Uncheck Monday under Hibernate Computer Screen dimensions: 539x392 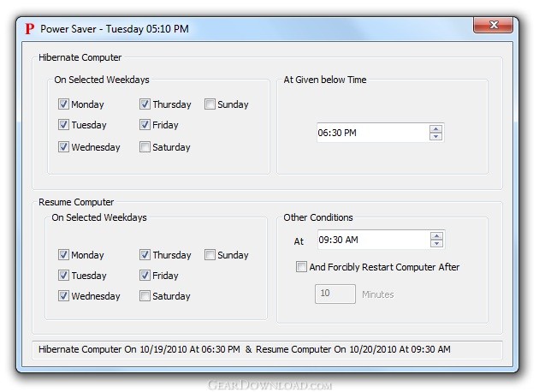pyautogui.click(x=64, y=104)
